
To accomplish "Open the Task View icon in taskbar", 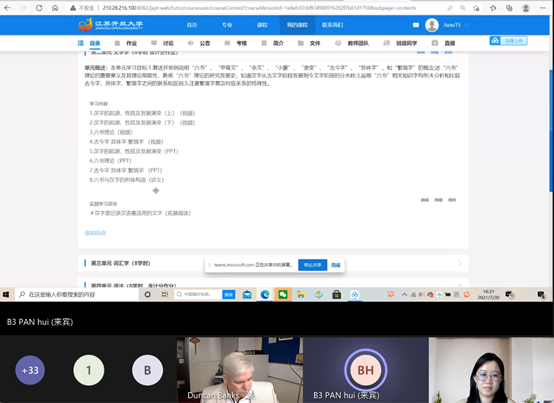I will click(165, 294).
